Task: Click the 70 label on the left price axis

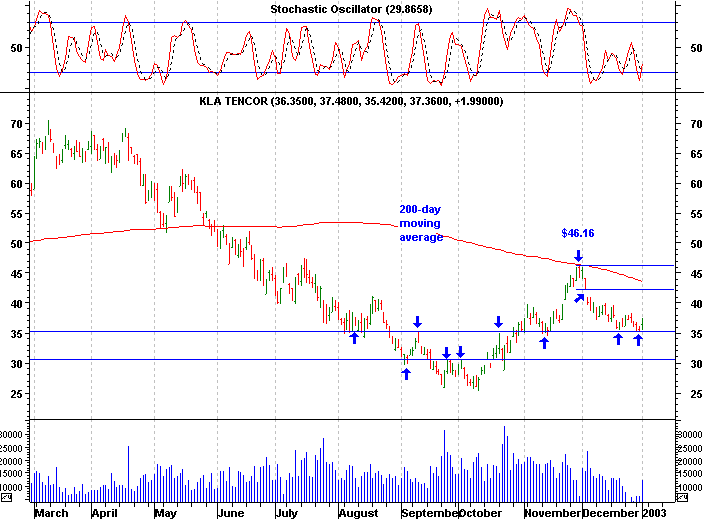Action: [16, 124]
